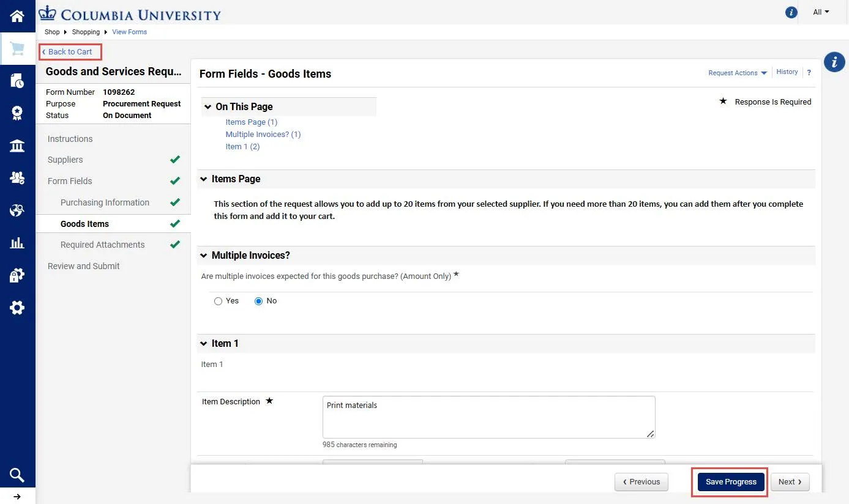Open the History link
Screen dimensions: 849x504
[787, 72]
